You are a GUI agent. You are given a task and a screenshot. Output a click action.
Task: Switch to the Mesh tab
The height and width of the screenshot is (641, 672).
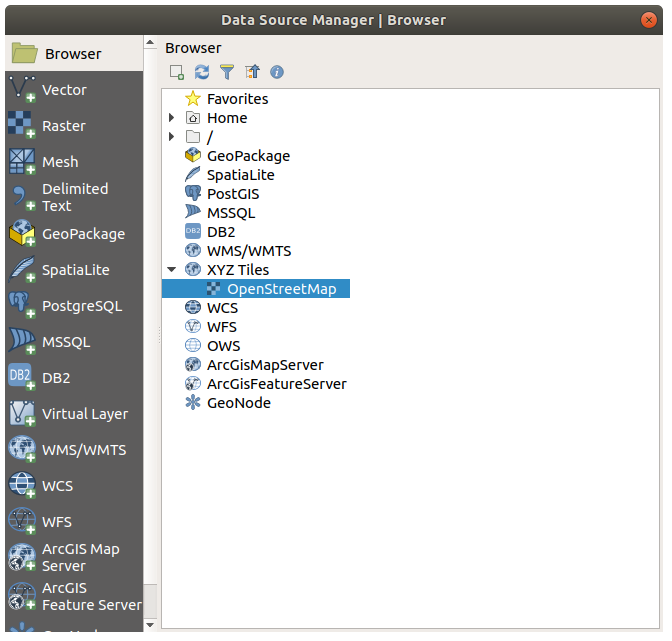60,162
